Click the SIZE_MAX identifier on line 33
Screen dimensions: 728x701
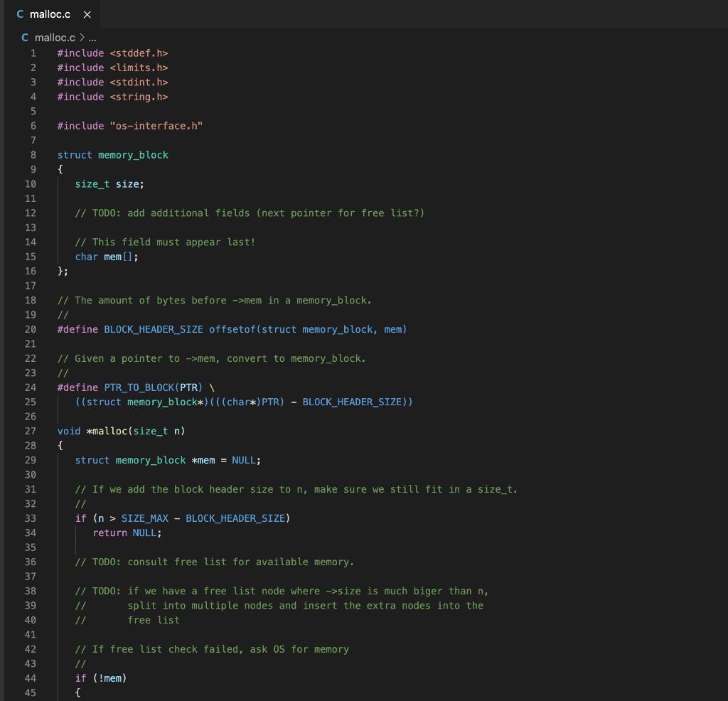144,518
